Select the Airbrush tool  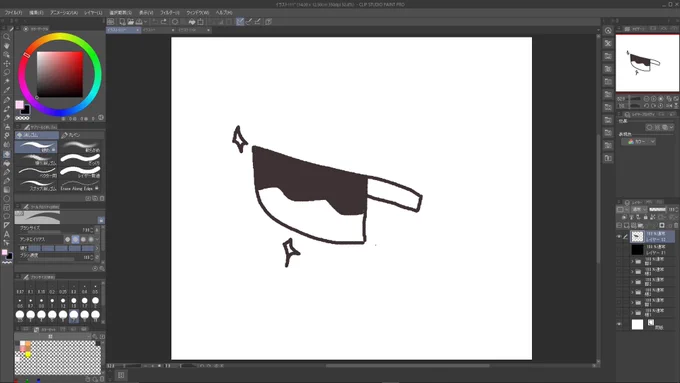click(7, 127)
